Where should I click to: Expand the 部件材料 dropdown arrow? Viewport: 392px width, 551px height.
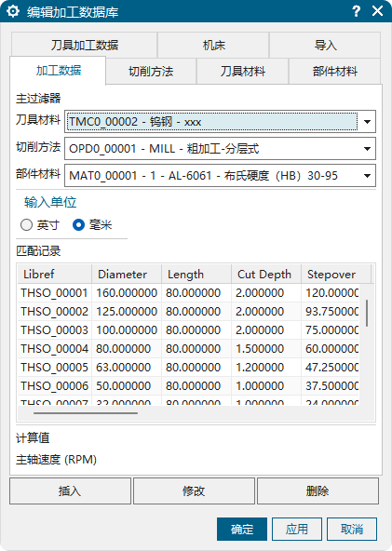tap(367, 175)
